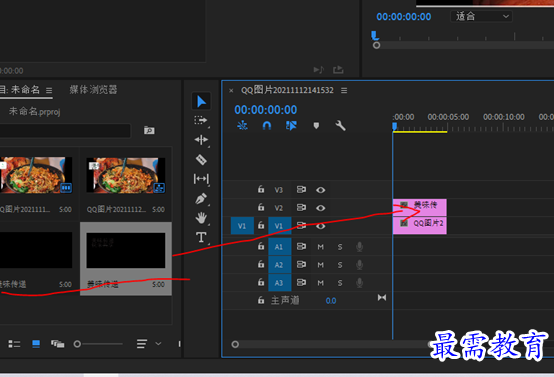Mute audio track A1
The height and width of the screenshot is (377, 554).
coord(320,247)
